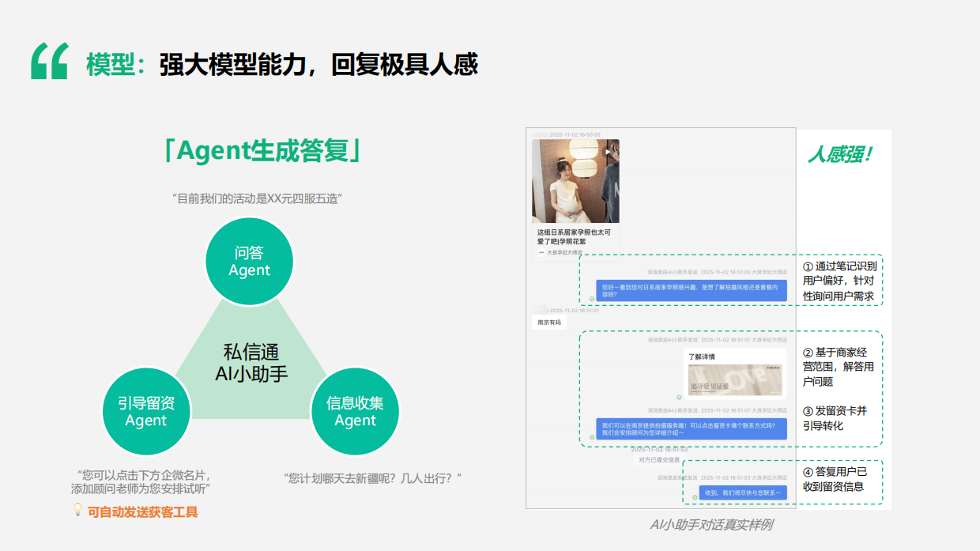This screenshot has width=980, height=551.
Task: Click the annotation ③ 发留资卡并引导转化
Action: 835,418
